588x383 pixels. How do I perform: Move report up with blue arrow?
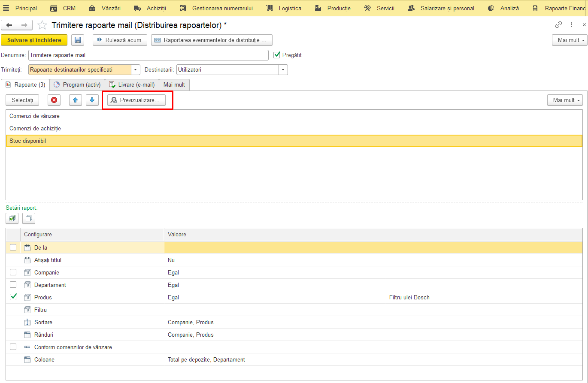(75, 100)
